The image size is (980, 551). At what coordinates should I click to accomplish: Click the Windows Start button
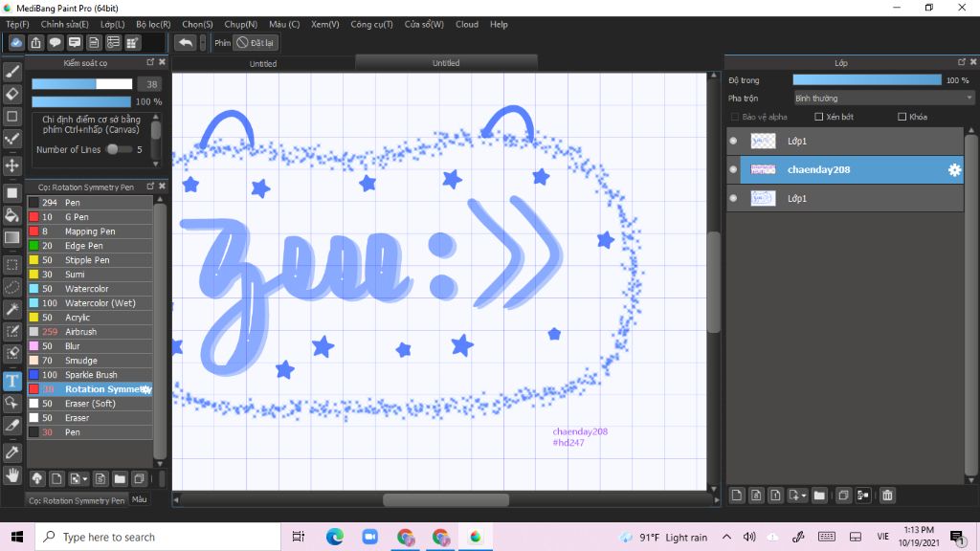pos(17,537)
